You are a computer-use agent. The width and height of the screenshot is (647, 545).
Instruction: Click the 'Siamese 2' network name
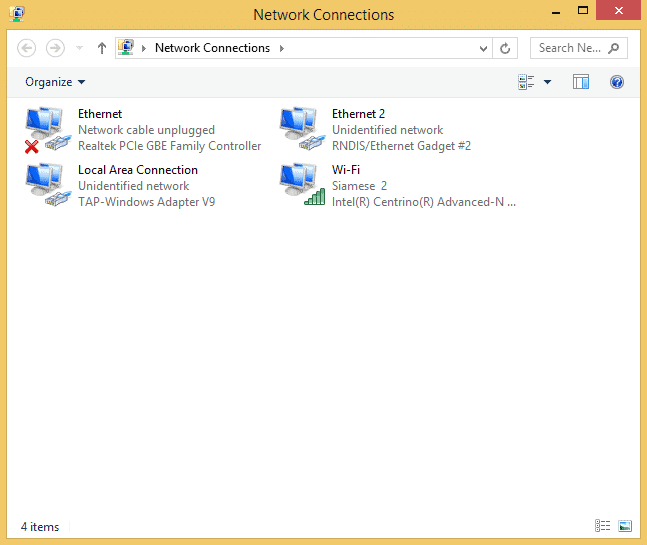tap(359, 186)
